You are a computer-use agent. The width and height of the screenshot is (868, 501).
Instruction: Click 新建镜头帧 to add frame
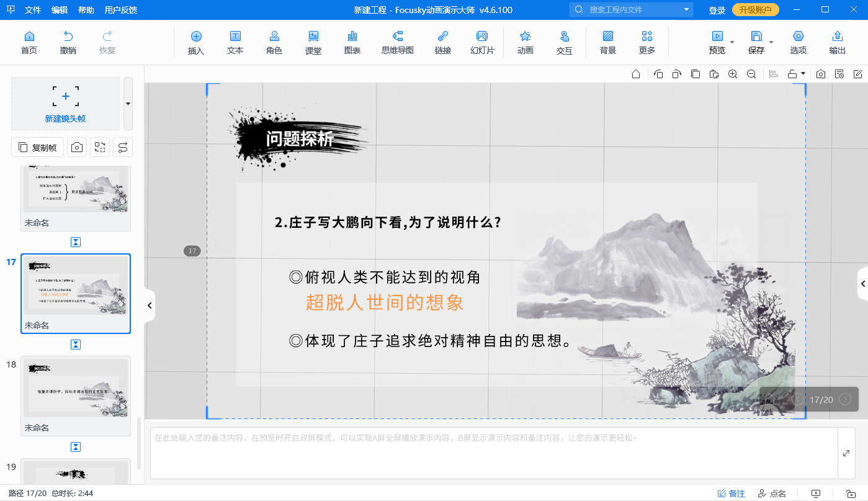coord(65,103)
